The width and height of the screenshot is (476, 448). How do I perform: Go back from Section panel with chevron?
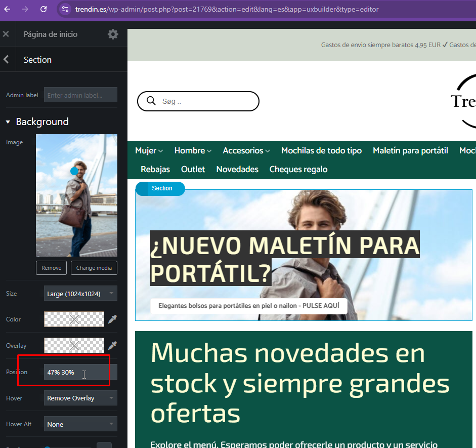[6, 60]
